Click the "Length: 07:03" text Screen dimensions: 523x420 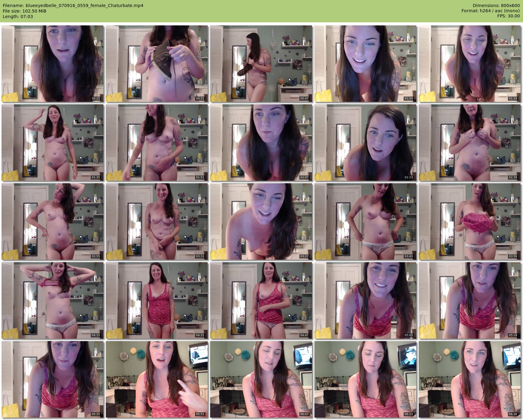coord(18,17)
